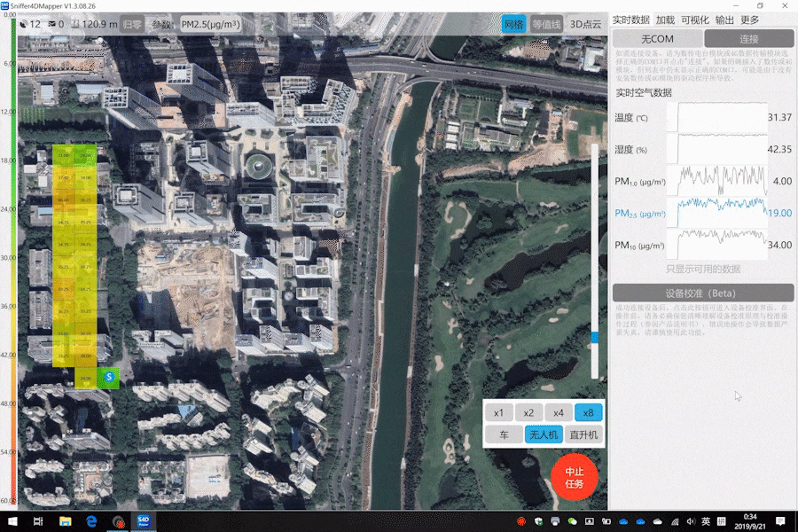Click the 连接 connect button
Image resolution: width=798 pixels, height=532 pixels.
(749, 39)
